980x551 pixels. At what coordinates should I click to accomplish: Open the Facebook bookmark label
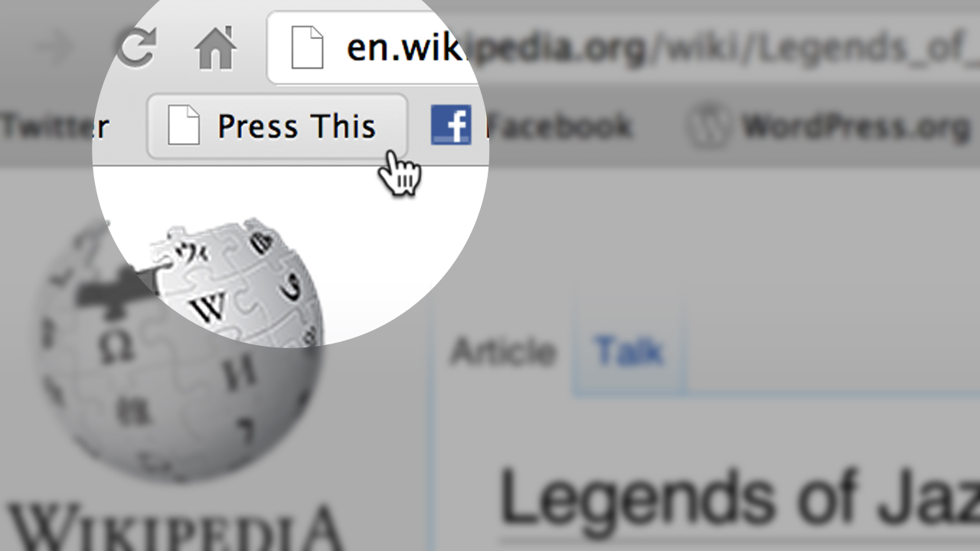(x=559, y=126)
